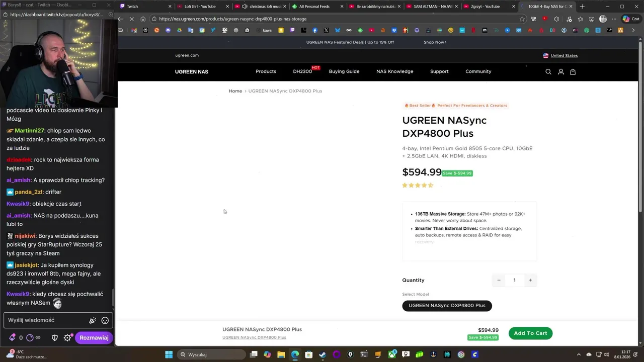The width and height of the screenshot is (644, 362).
Task: Open Steam from the taskbar
Action: pos(323,354)
